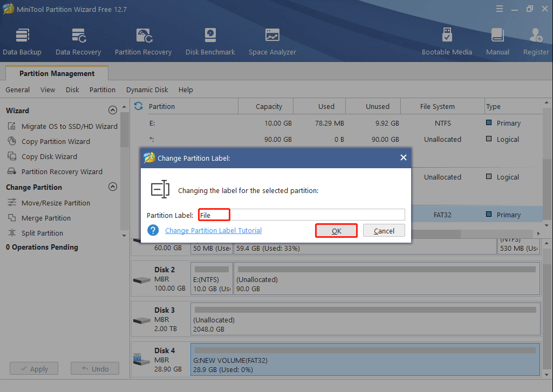This screenshot has height=392, width=553.
Task: Select the E: NTFS partition row
Action: (x=336, y=123)
